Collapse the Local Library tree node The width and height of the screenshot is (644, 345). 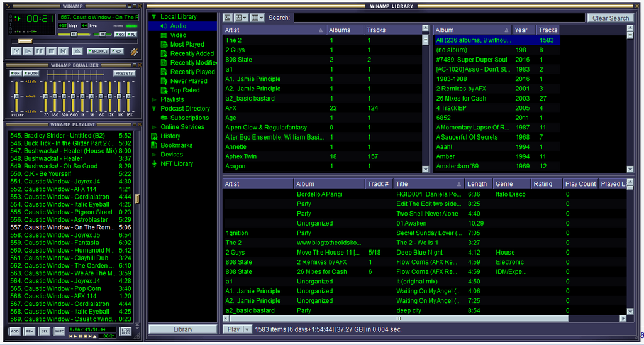tap(154, 17)
